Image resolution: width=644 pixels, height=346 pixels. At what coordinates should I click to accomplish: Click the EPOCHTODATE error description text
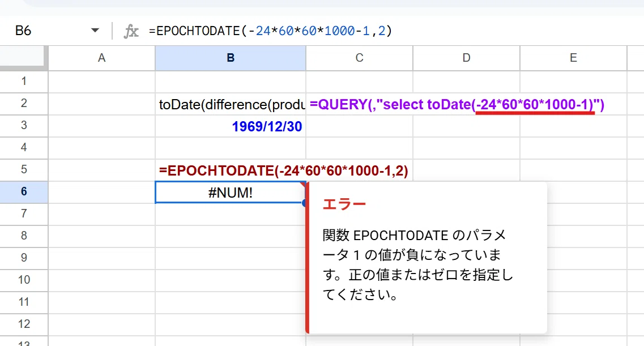417,264
